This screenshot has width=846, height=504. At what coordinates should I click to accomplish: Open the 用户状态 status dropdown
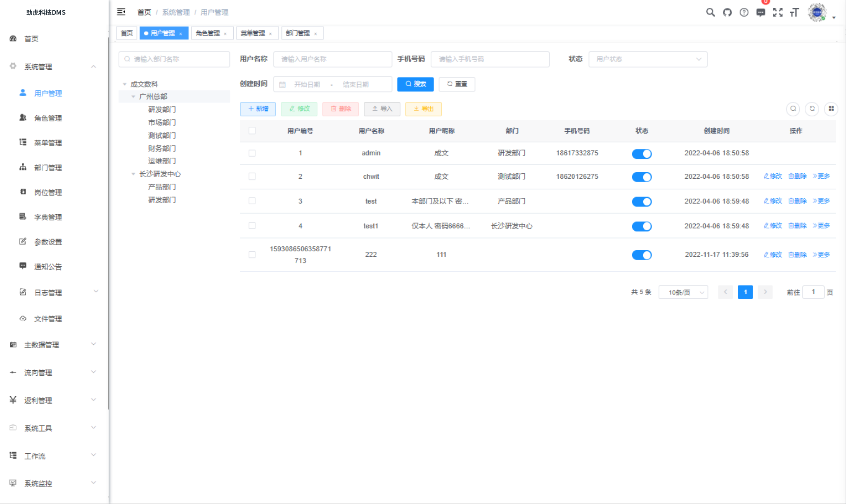point(648,59)
